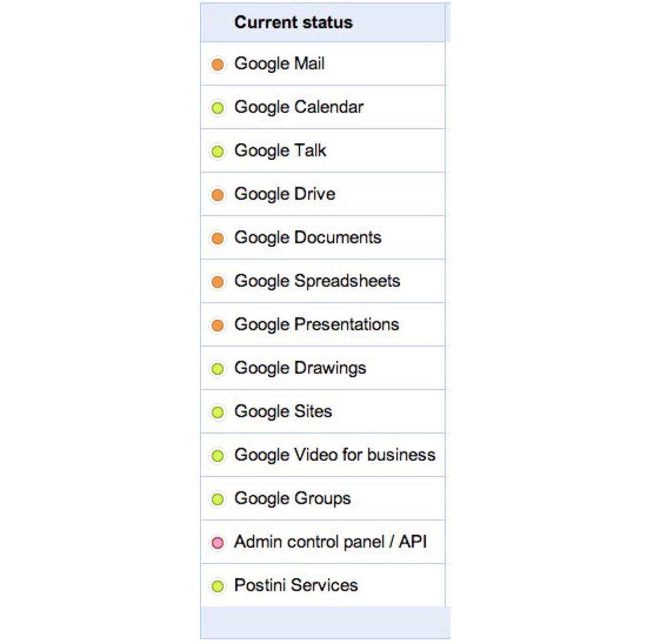Click the green status indicator beside Google Calendar
Screen dimensions: 647x644
[x=218, y=107]
